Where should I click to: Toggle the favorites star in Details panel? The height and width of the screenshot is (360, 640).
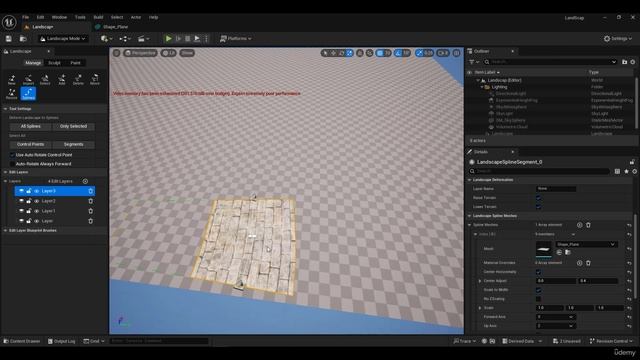(x=626, y=171)
